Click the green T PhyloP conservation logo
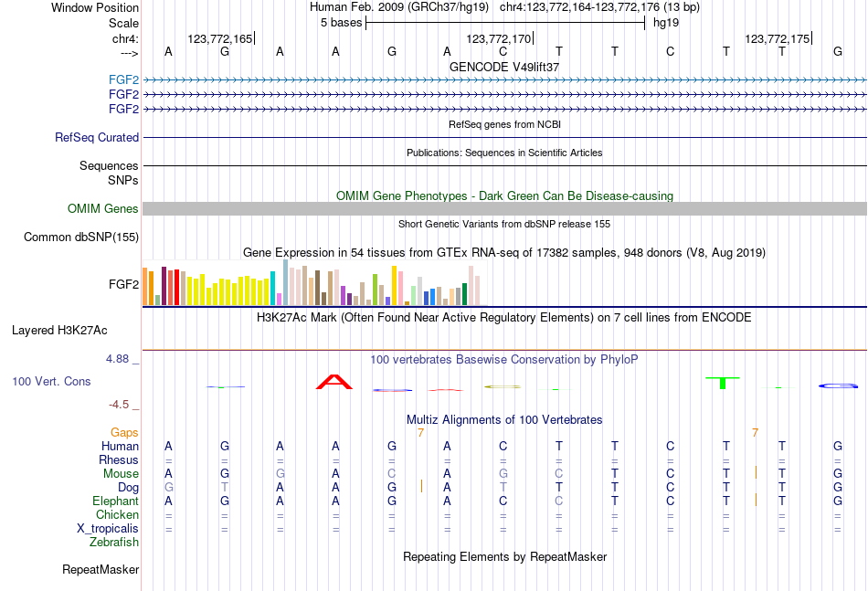Viewport: 868px width, 591px height. pos(723,383)
